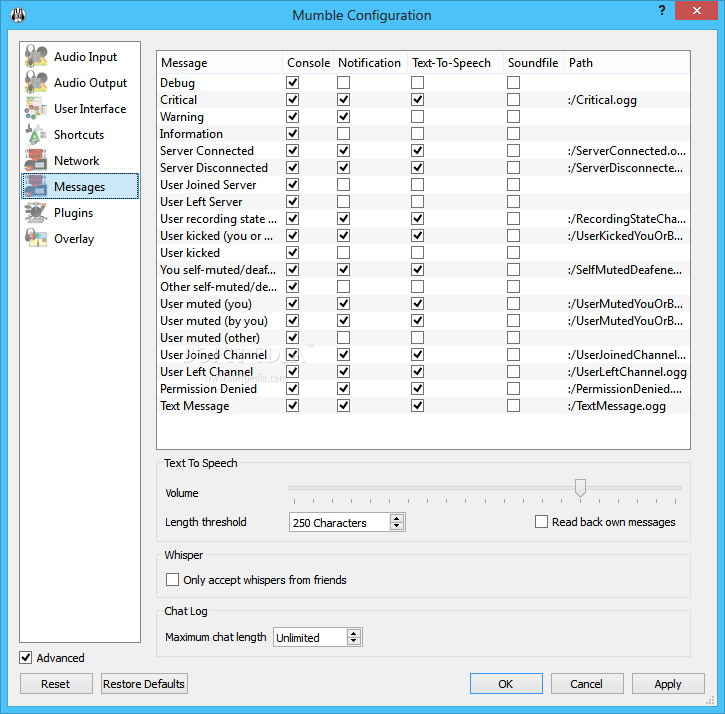Click the Length threshold 250 Characters field
Viewport: 725px width, 714px height.
coord(340,523)
